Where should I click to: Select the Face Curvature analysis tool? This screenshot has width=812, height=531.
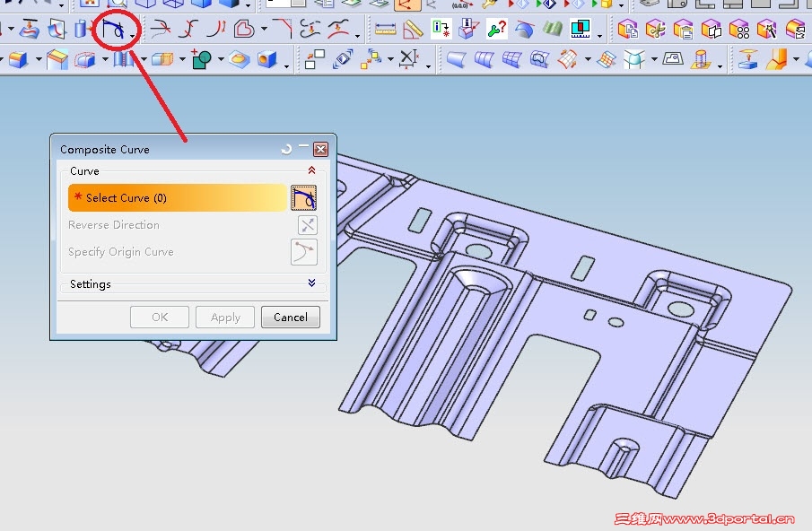[525, 29]
